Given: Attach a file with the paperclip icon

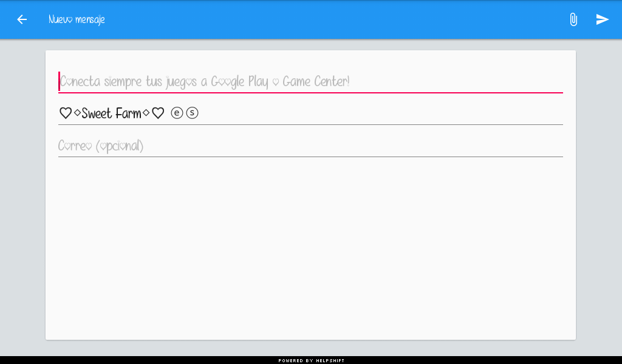Looking at the screenshot, I should 573,19.
